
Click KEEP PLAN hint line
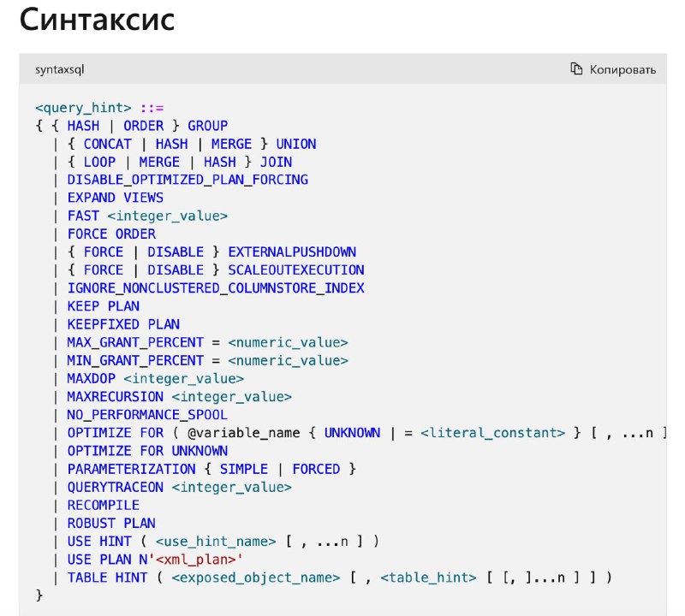click(x=104, y=306)
